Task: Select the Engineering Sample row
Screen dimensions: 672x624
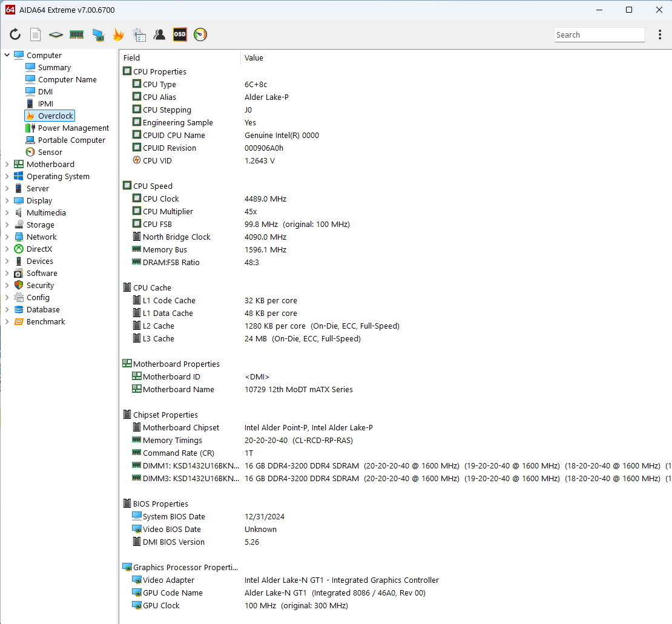Action: coord(395,122)
